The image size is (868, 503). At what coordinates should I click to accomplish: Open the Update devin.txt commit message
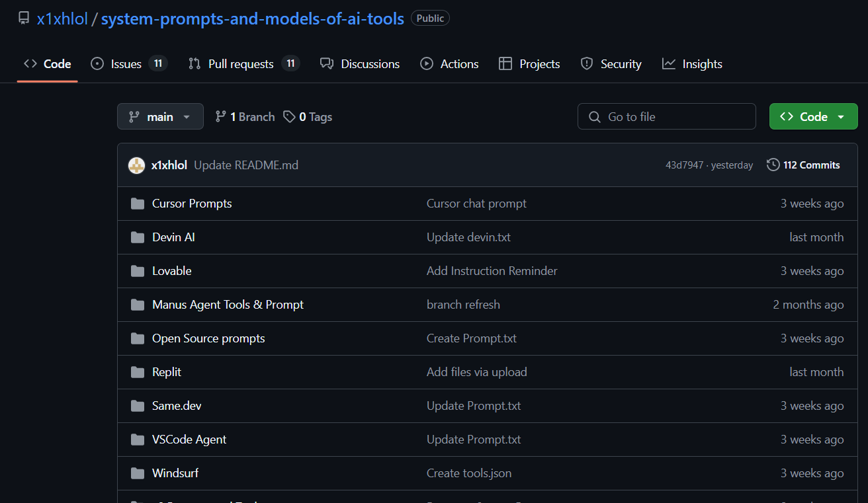pos(468,237)
